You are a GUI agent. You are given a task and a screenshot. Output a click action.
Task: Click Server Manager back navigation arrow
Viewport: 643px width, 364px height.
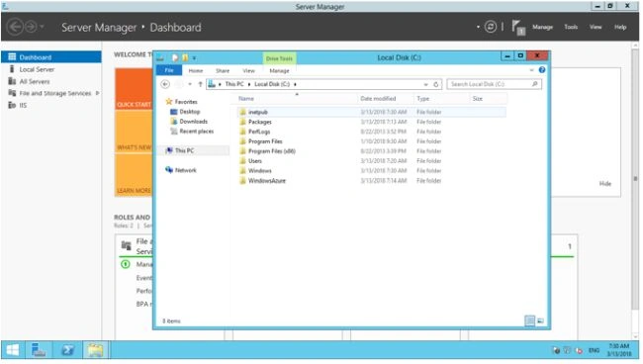tap(15, 27)
